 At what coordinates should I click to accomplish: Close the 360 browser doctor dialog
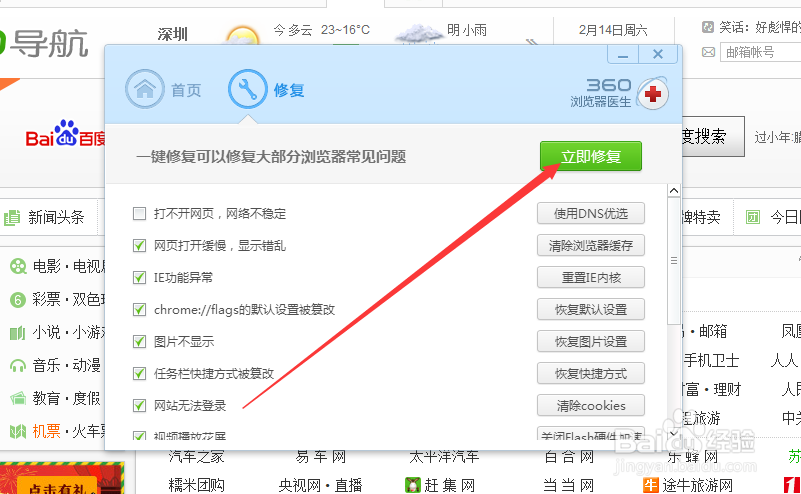pos(658,54)
